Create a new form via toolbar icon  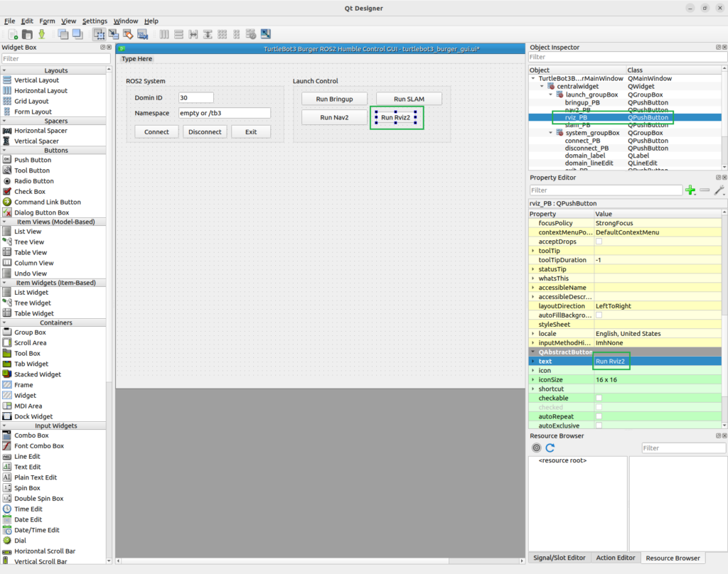(13, 34)
